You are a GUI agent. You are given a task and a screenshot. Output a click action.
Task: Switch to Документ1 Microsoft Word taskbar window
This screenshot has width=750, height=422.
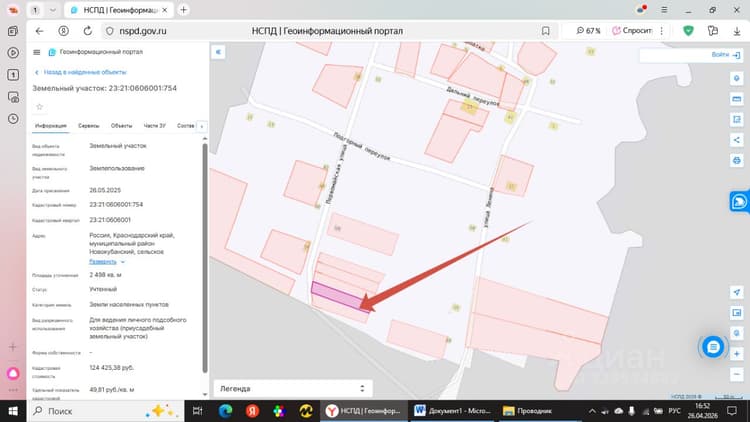coord(452,411)
